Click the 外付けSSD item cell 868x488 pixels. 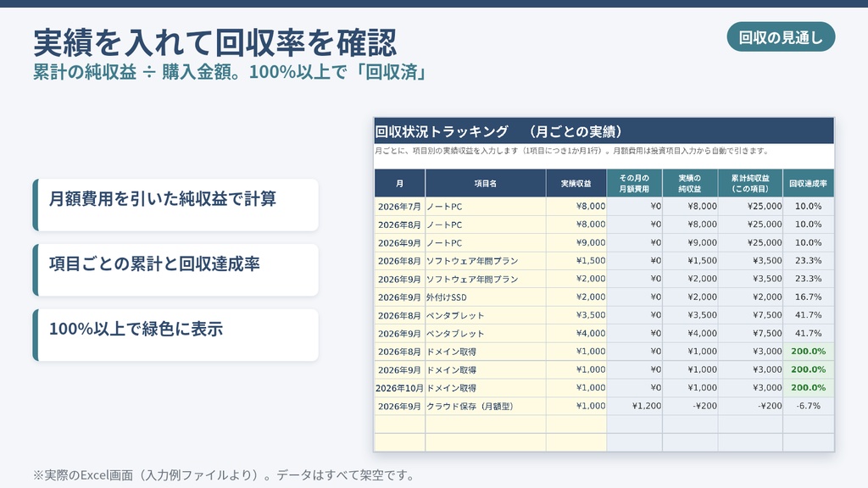pyautogui.click(x=486, y=297)
